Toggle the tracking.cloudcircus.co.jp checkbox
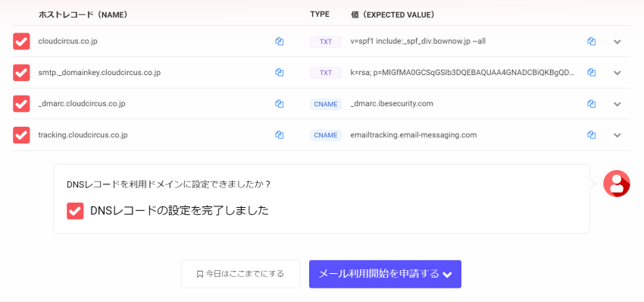 click(x=21, y=135)
